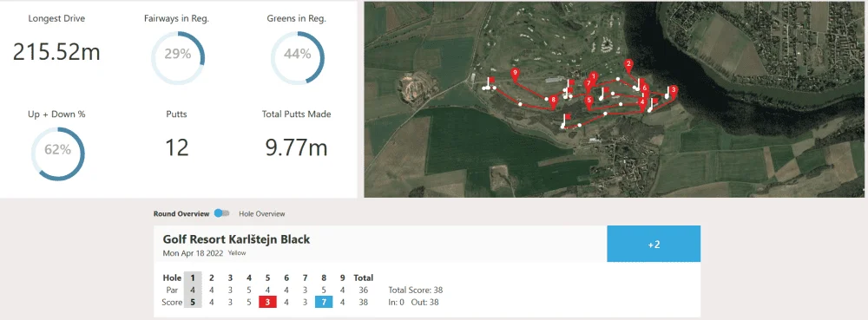The height and width of the screenshot is (320, 868).
Task: Switch to the Round Overview label
Action: coord(181,214)
